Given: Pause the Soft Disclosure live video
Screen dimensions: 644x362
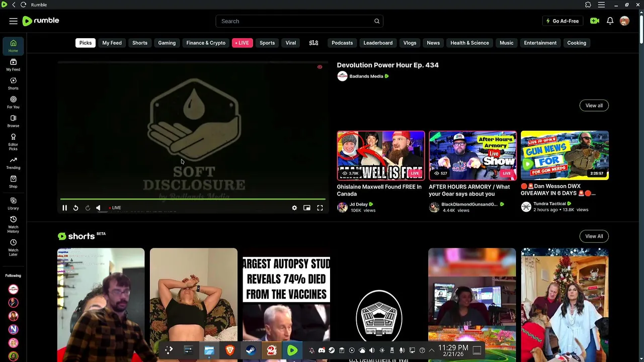Looking at the screenshot, I should click(x=64, y=208).
